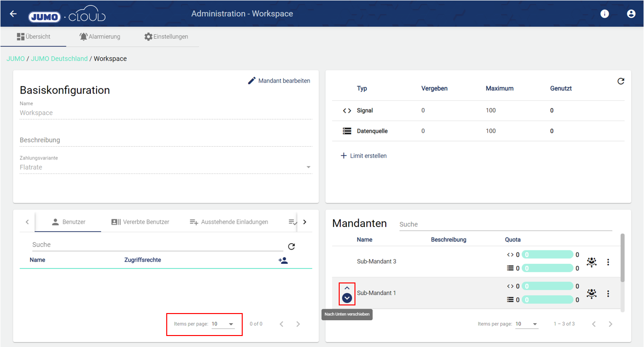Select the Vererbte Benutzer tab
Image resolution: width=644 pixels, height=347 pixels.
click(x=140, y=222)
